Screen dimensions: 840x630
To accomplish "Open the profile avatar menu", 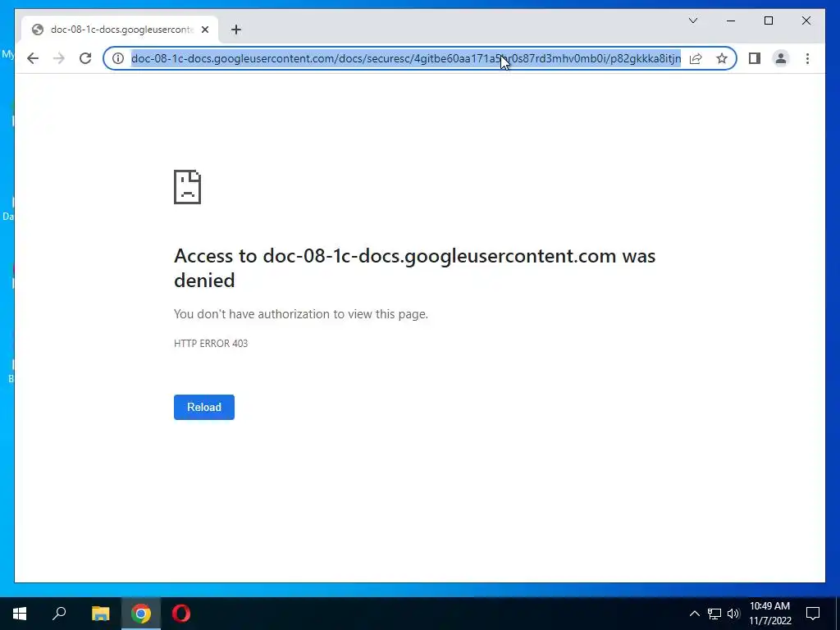I will pyautogui.click(x=781, y=58).
